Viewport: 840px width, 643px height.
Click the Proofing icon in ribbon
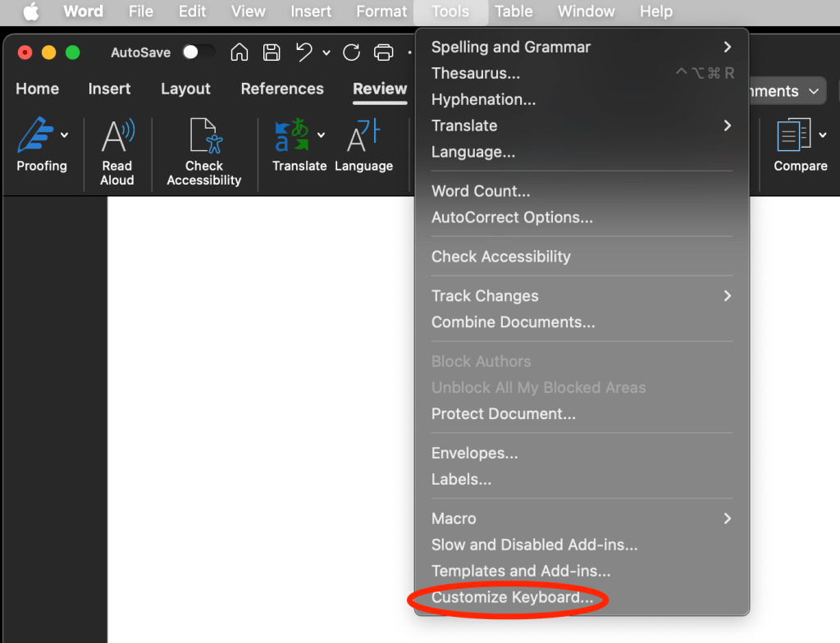click(34, 136)
